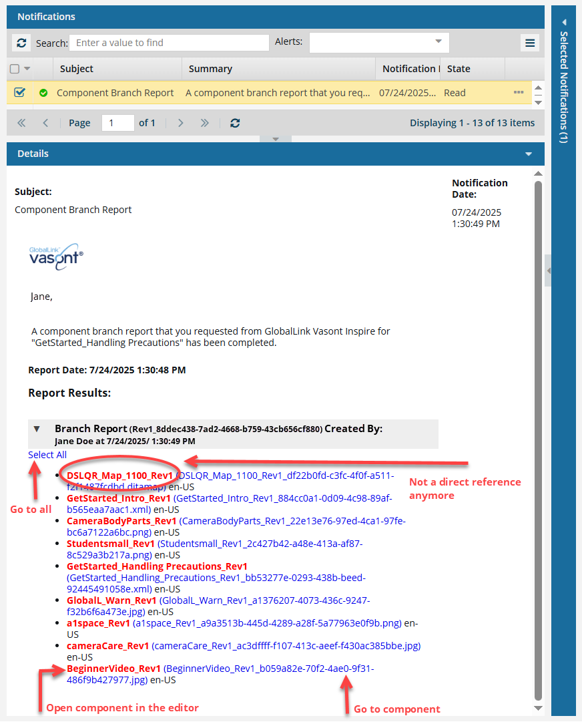Viewport: 582px width, 728px height.
Task: Click the Search input field
Action: (x=169, y=43)
